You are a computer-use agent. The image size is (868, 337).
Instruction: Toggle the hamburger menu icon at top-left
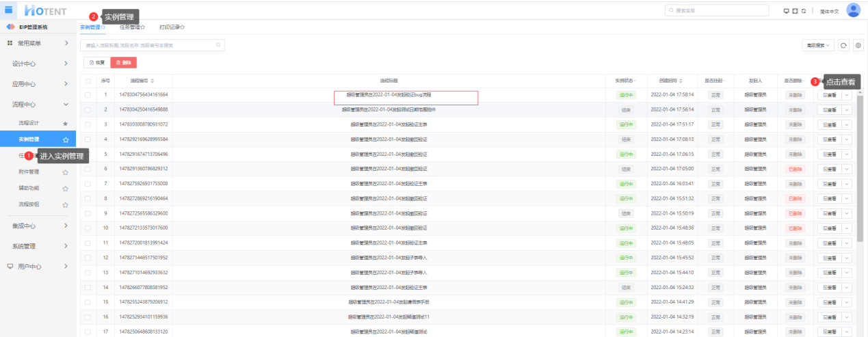pyautogui.click(x=9, y=10)
